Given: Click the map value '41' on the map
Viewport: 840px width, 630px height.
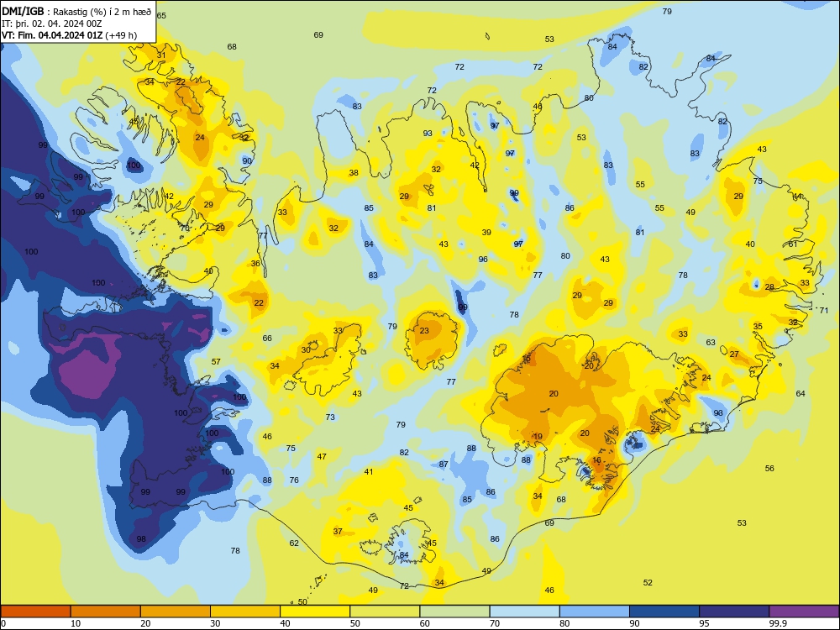Looking at the screenshot, I should [x=369, y=472].
